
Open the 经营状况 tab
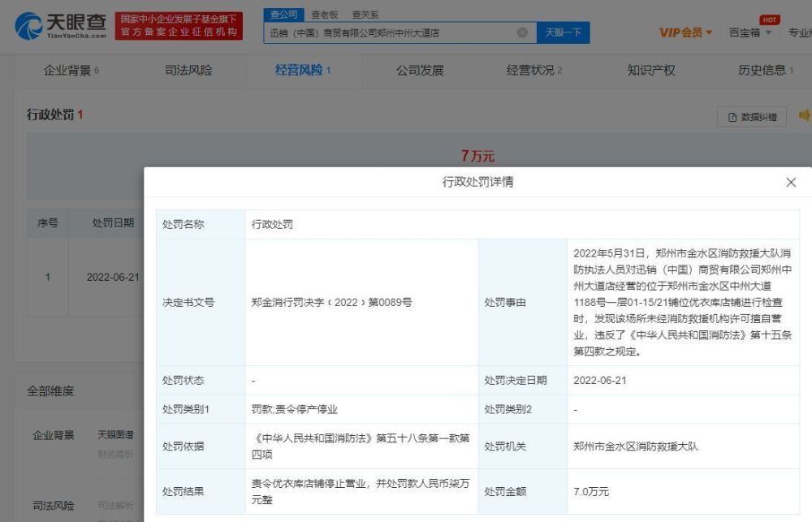pyautogui.click(x=534, y=70)
